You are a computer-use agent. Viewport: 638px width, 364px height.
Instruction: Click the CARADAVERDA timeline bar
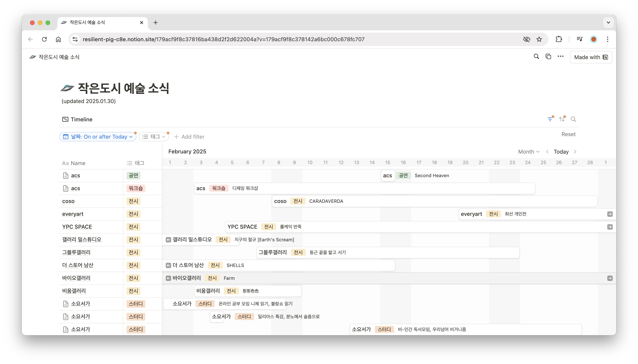[434, 201]
